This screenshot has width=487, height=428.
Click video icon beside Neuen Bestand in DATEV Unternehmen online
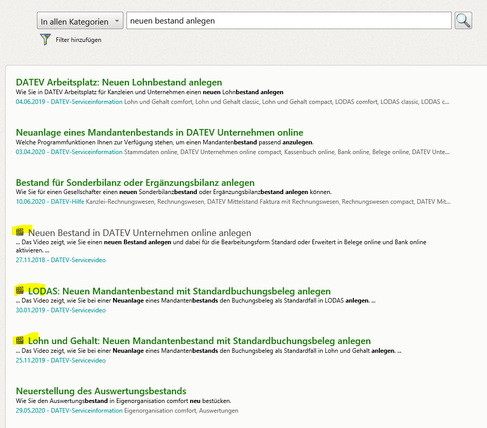point(20,231)
